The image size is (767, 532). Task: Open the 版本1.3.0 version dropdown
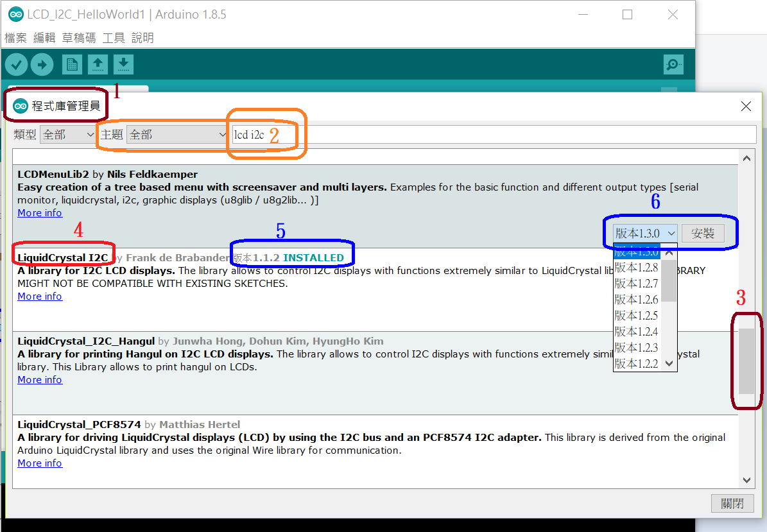coord(645,233)
